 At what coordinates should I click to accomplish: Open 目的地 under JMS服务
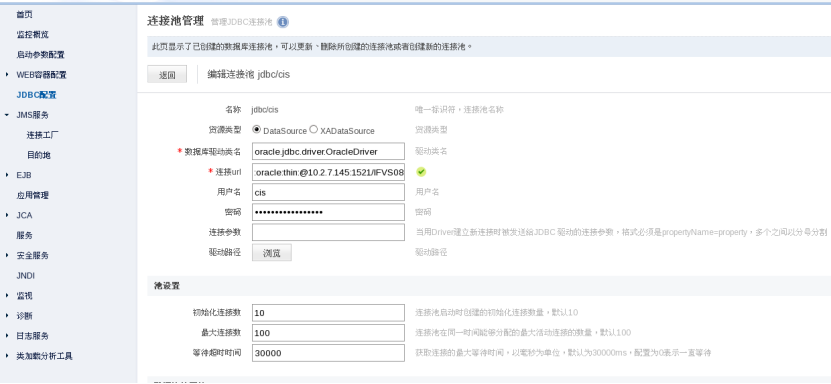(39, 155)
